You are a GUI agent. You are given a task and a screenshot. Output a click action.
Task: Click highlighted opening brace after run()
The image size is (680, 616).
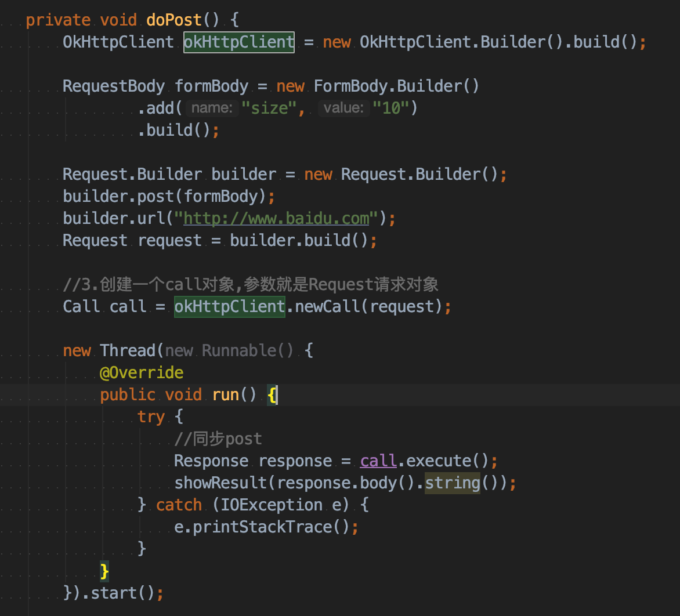tap(272, 394)
